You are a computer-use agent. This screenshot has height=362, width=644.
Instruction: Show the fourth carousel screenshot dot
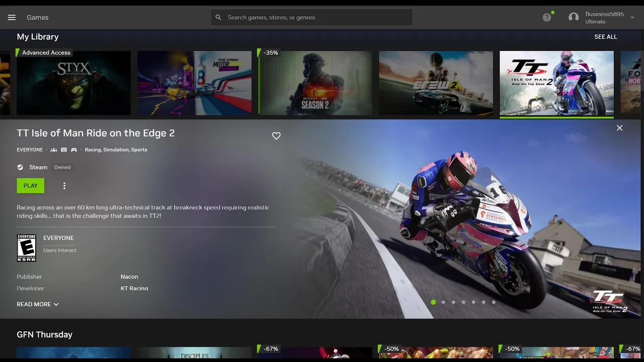pos(463,302)
